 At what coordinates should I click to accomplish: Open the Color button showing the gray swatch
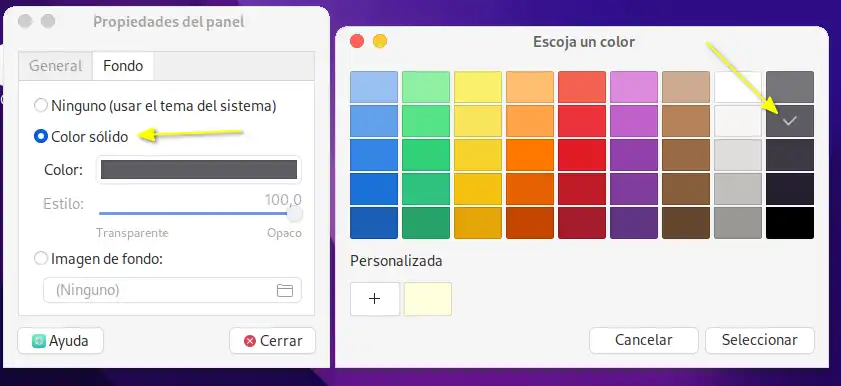pyautogui.click(x=199, y=169)
